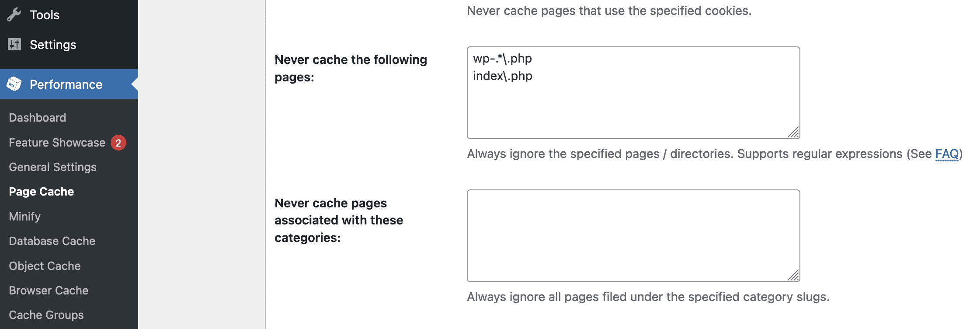The width and height of the screenshot is (980, 329).
Task: Click resize grip of categories textarea
Action: point(793,275)
